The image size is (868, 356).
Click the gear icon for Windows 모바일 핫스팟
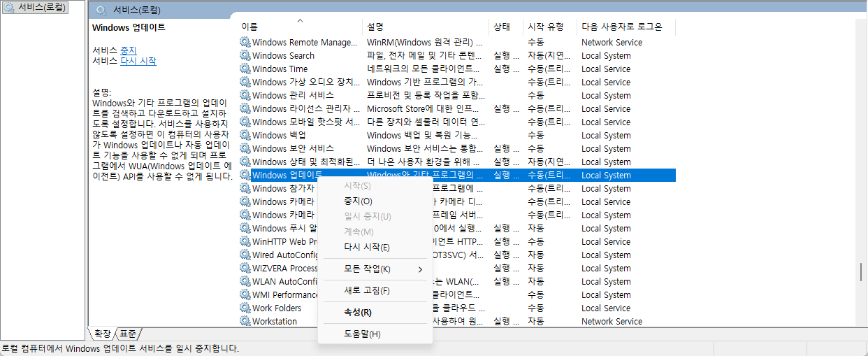click(245, 122)
